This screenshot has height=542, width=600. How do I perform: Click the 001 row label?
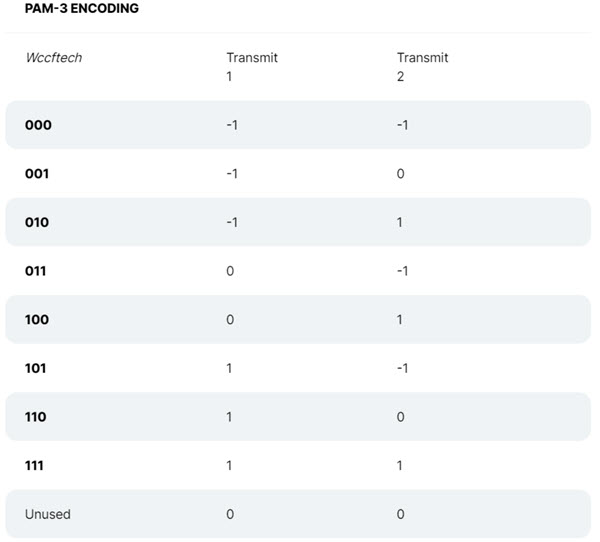37,174
